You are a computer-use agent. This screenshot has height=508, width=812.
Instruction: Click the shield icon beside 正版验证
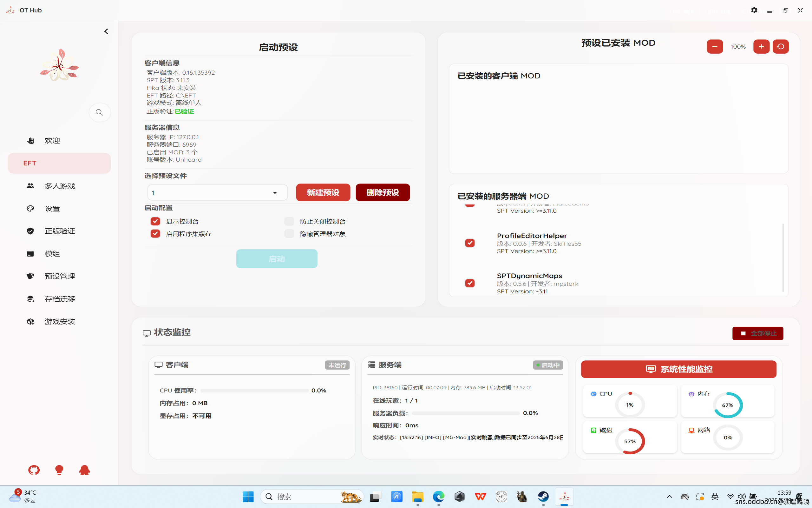[30, 231]
